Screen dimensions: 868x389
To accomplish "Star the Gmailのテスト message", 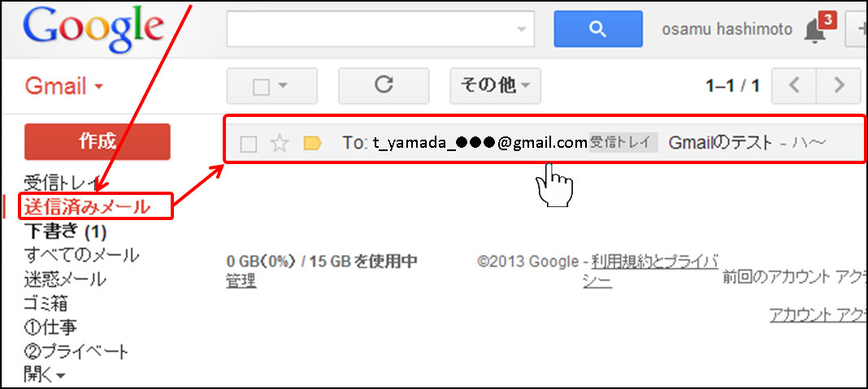I will (x=280, y=144).
